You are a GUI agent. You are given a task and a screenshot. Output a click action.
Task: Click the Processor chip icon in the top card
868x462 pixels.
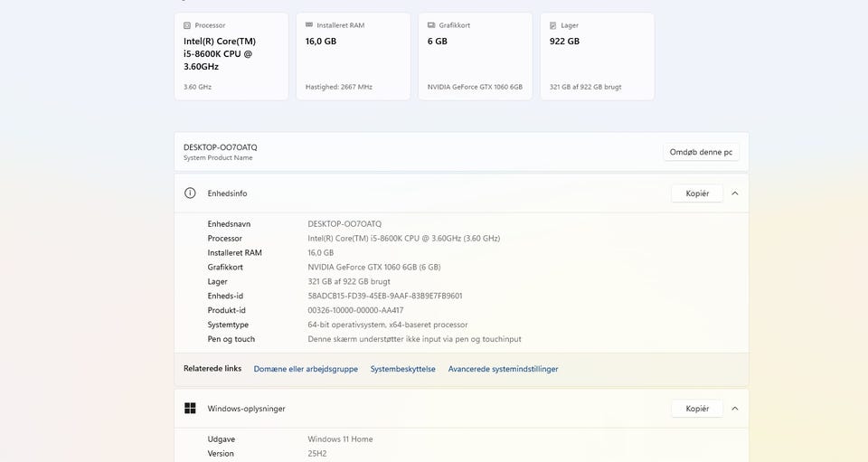(187, 25)
